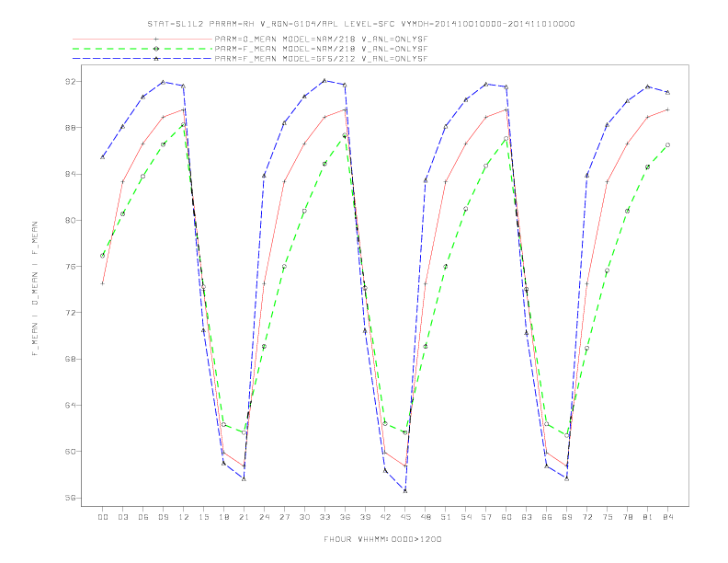This screenshot has width=728, height=563.
Task: Click x-axis tick label 48
Action: (426, 517)
